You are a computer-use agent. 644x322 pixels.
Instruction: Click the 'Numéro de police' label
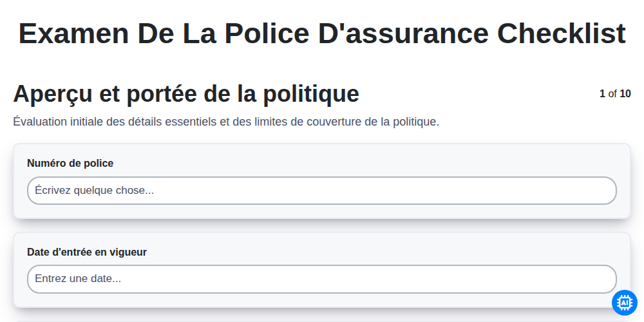click(70, 164)
